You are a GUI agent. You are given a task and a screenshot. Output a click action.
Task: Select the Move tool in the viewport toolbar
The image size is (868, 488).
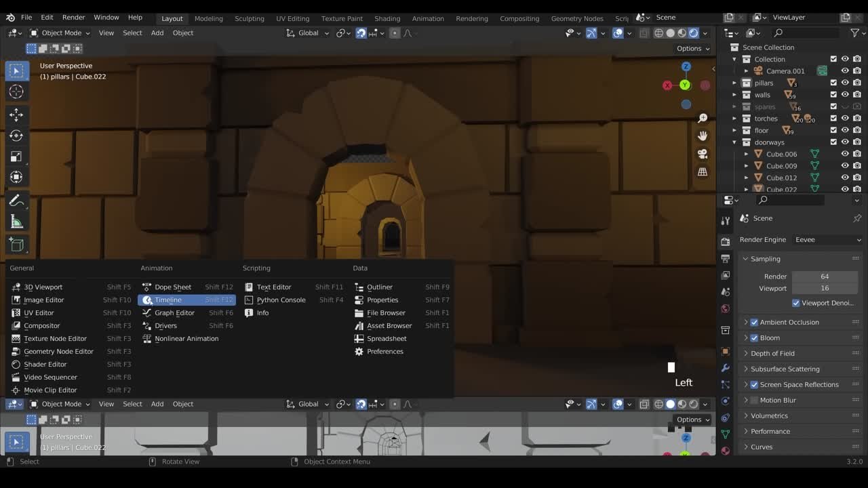coord(16,115)
